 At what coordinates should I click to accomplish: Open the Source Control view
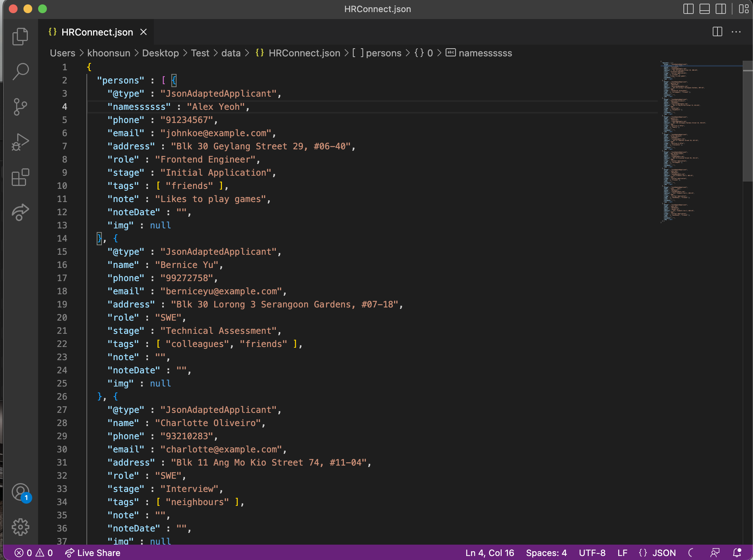[20, 107]
